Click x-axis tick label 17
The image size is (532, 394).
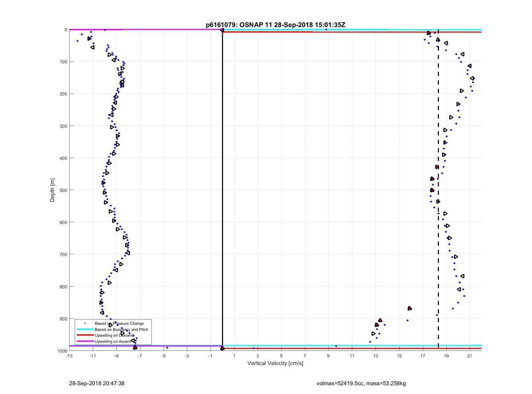coord(422,355)
